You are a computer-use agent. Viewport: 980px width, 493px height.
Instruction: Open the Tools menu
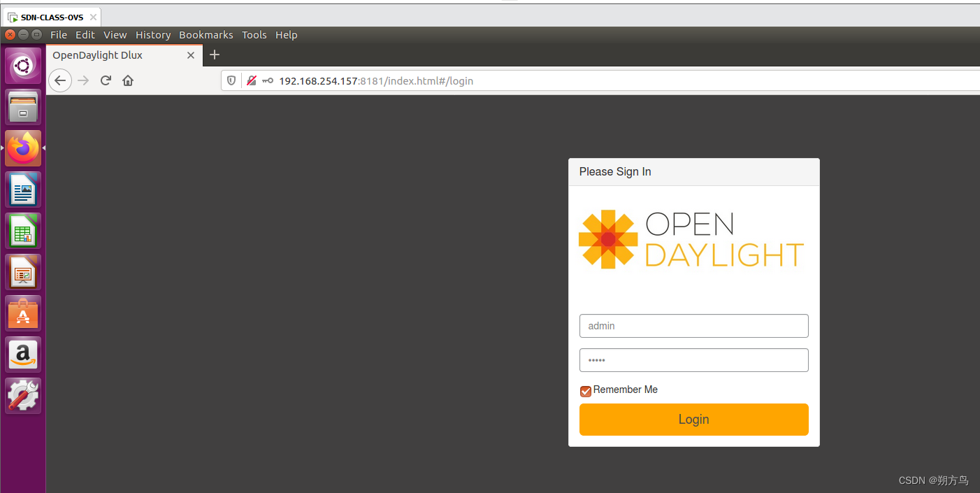coord(254,35)
